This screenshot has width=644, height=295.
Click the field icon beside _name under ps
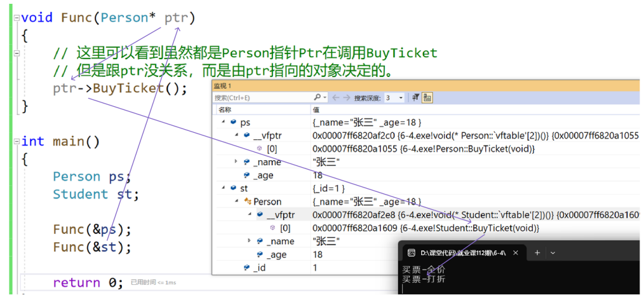click(246, 162)
